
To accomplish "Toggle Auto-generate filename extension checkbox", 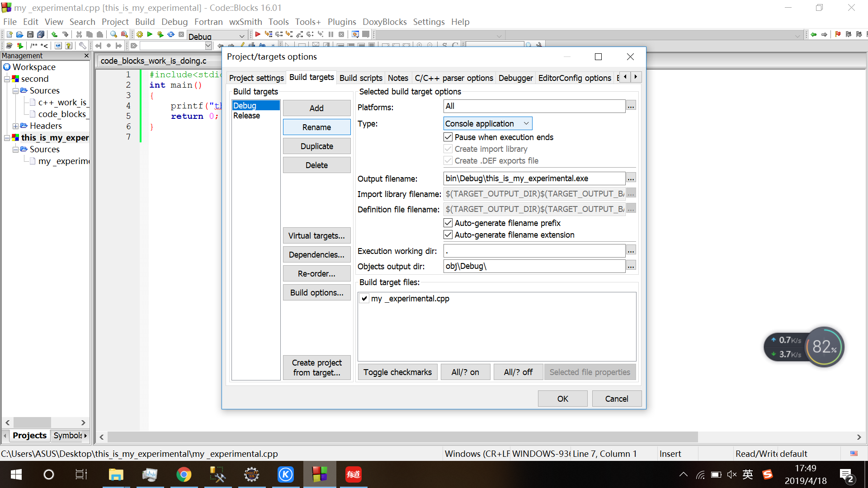I will tap(448, 235).
